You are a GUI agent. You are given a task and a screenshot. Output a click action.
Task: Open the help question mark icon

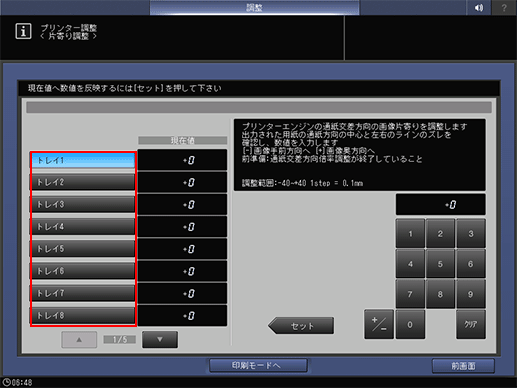[x=504, y=7]
